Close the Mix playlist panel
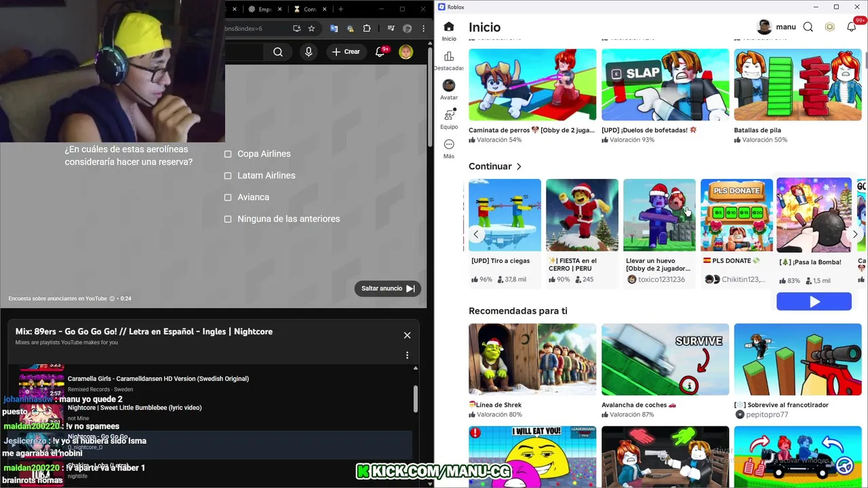The image size is (868, 488). [x=407, y=335]
